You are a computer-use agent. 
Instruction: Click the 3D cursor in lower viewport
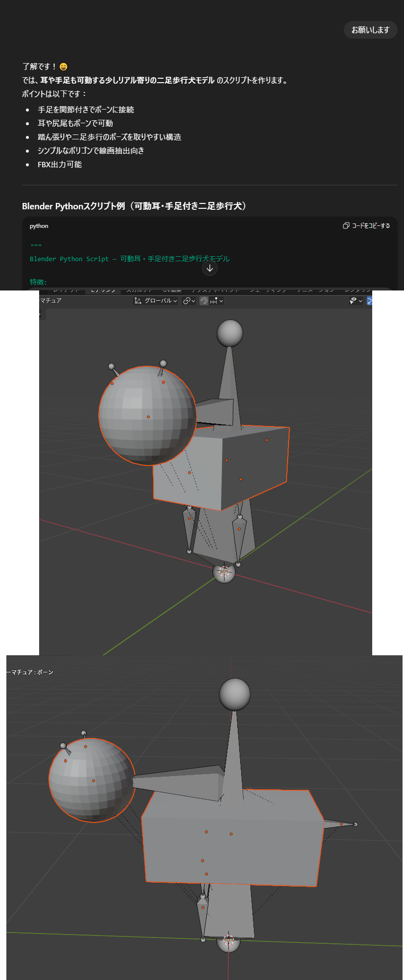pyautogui.click(x=228, y=940)
